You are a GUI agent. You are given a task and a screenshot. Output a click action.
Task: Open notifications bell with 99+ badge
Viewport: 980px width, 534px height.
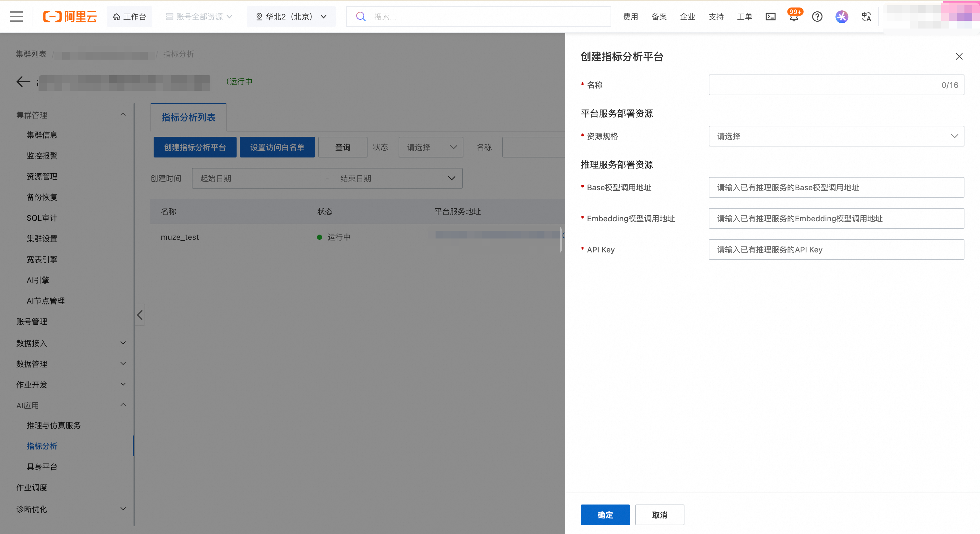click(x=794, y=17)
